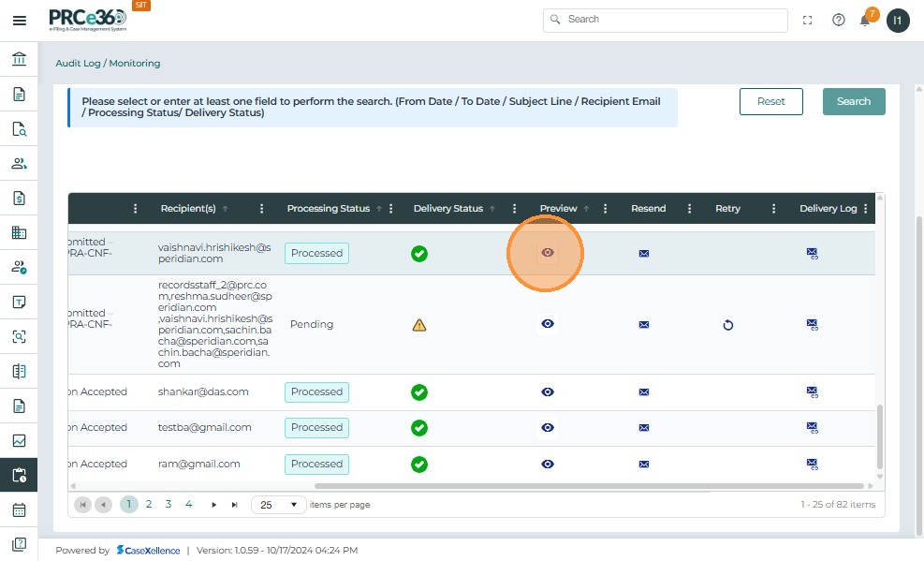Open Recipient(s) column options menu

point(262,209)
